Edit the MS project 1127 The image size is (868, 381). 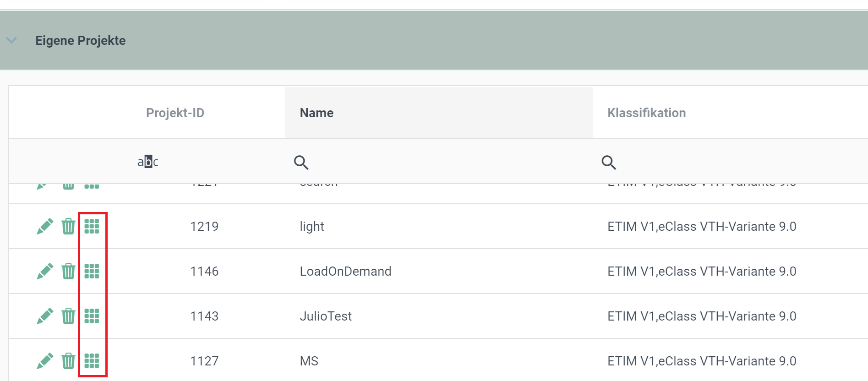pos(45,361)
